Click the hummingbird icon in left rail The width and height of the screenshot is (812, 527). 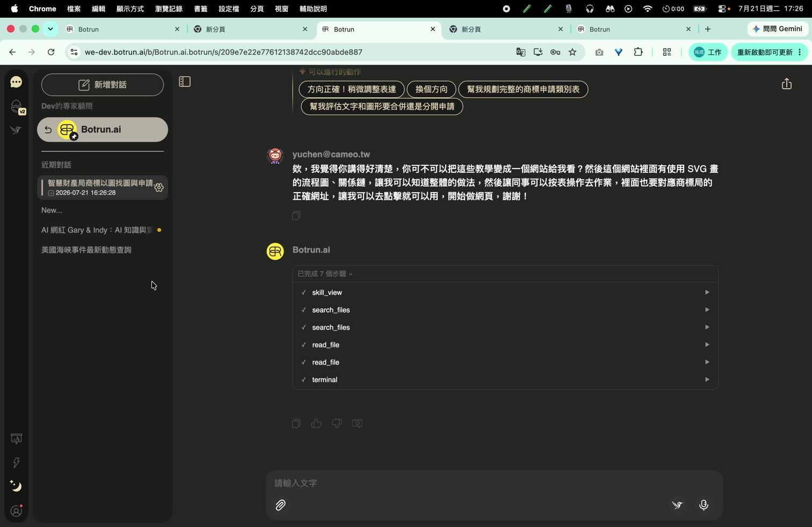click(x=16, y=130)
